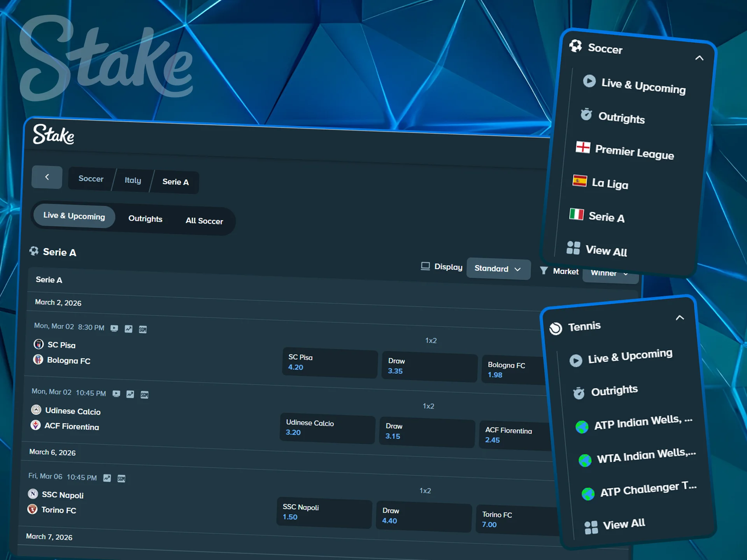Open live stream icon for Udinese match

(x=116, y=394)
